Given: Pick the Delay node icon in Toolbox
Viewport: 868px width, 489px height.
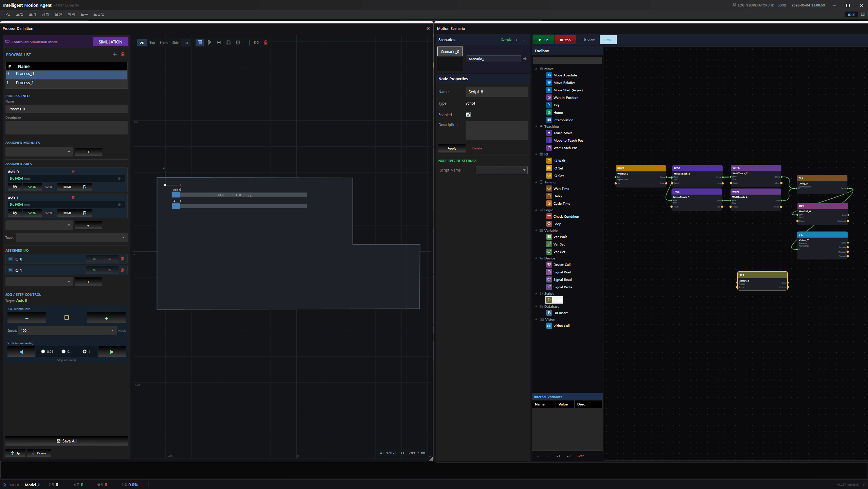Looking at the screenshot, I should (549, 196).
